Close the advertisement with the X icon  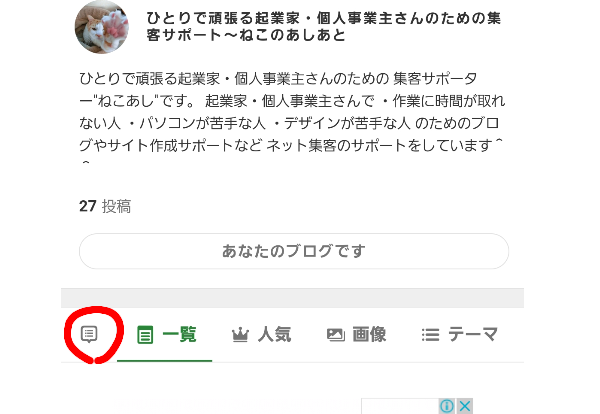pos(465,406)
